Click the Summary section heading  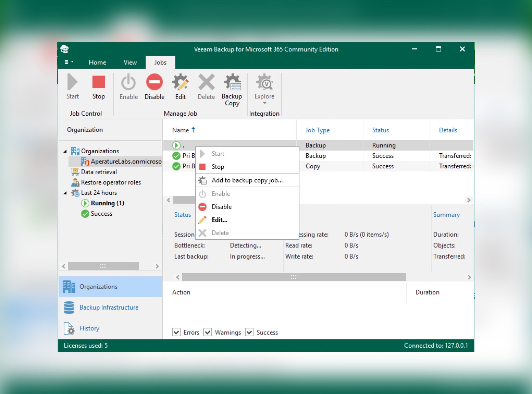[x=446, y=215]
